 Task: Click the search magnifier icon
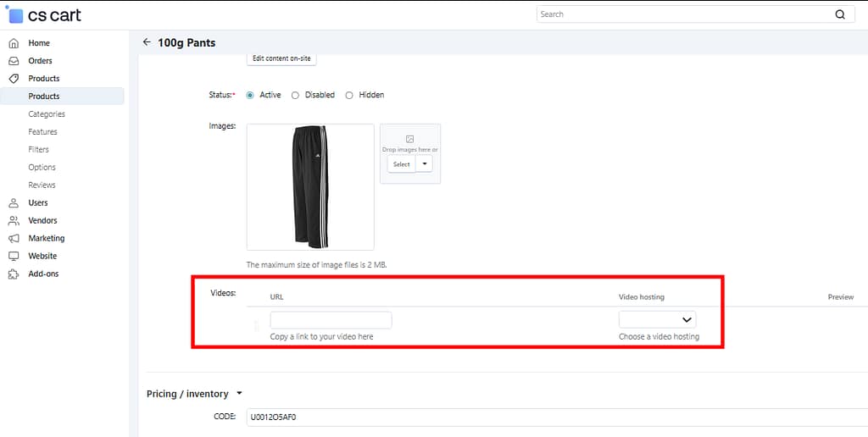[840, 14]
